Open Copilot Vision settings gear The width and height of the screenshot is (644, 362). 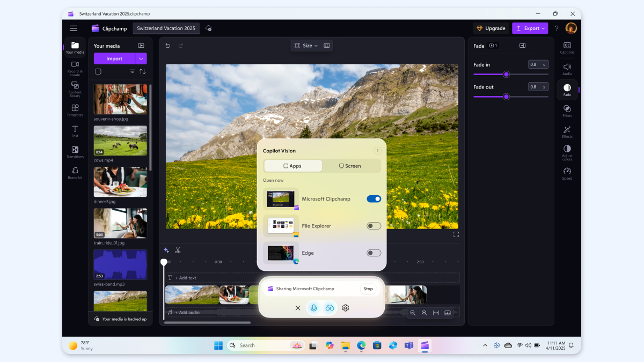346,308
